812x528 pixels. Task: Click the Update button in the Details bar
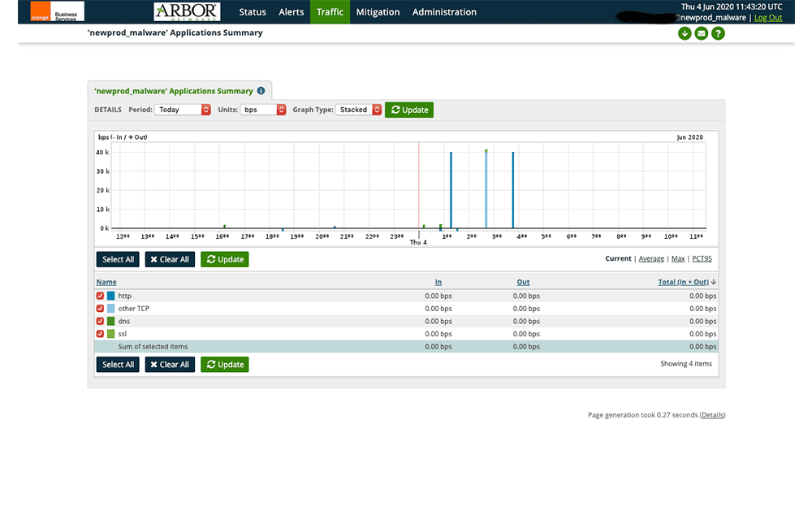coord(409,110)
